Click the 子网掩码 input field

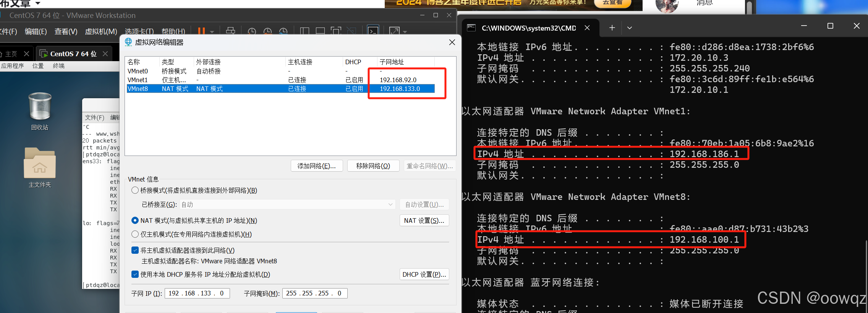pos(315,293)
